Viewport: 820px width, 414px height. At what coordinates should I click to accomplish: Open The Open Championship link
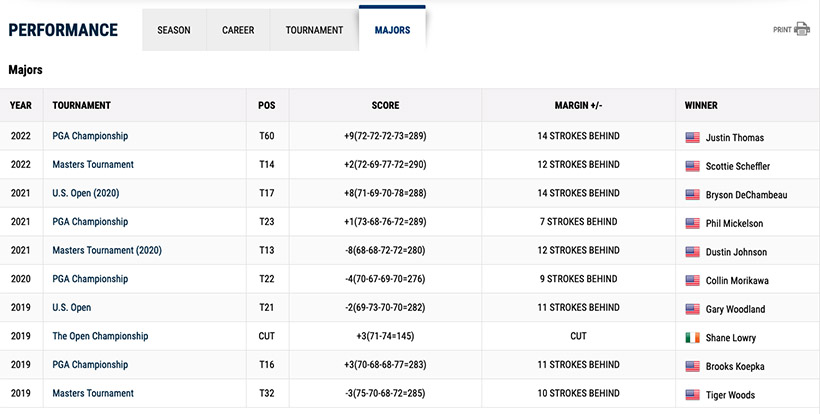[x=100, y=336]
